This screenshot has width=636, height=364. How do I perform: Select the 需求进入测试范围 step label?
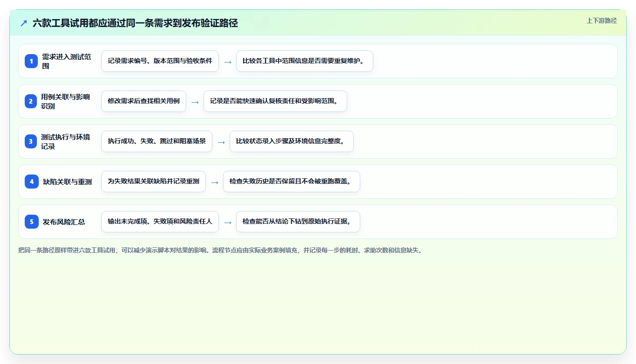[x=67, y=61]
